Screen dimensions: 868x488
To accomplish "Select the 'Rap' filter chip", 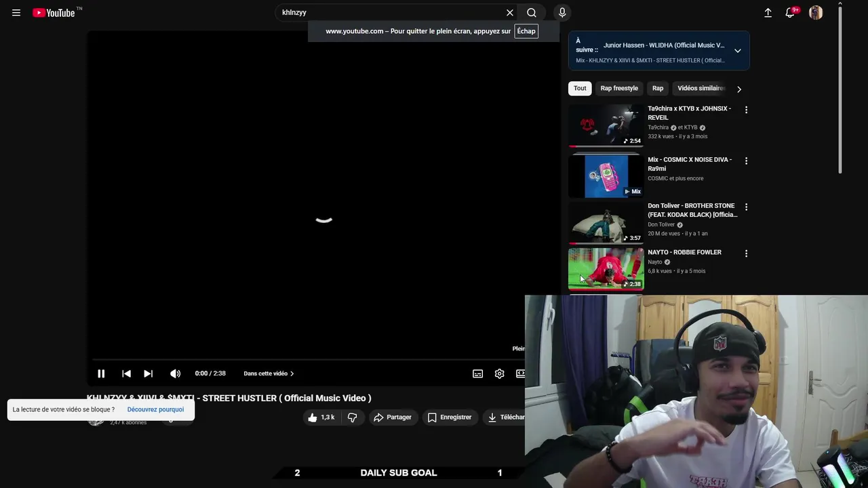I will point(658,88).
